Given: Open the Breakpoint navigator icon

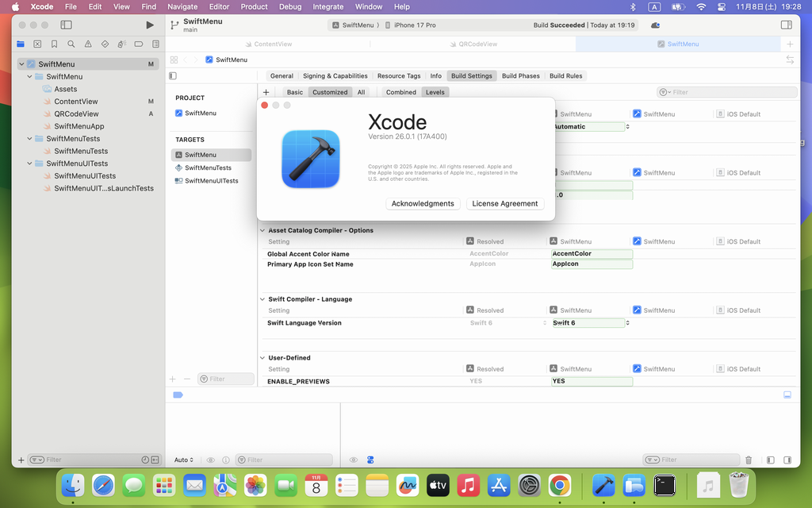Looking at the screenshot, I should [x=139, y=44].
